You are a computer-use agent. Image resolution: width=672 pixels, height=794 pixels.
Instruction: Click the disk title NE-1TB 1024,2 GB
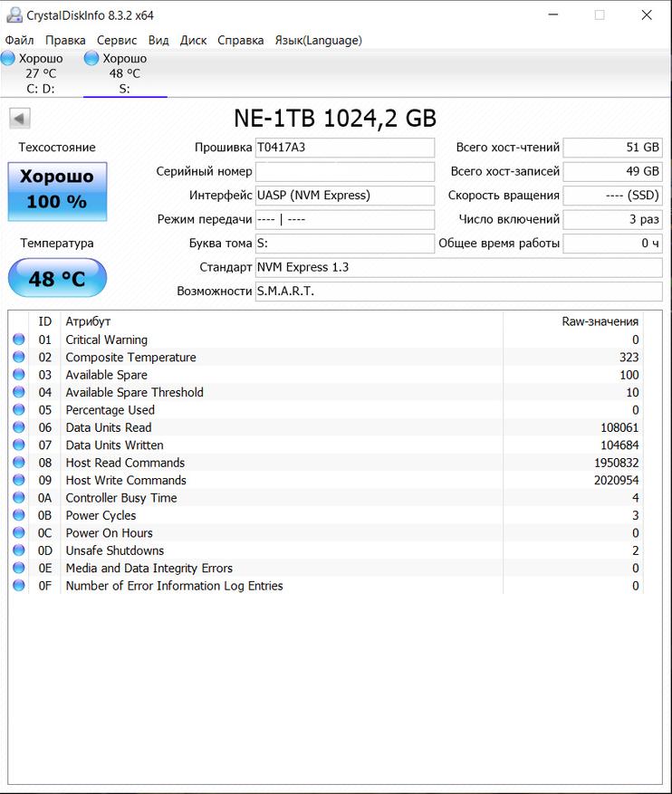[x=335, y=118]
